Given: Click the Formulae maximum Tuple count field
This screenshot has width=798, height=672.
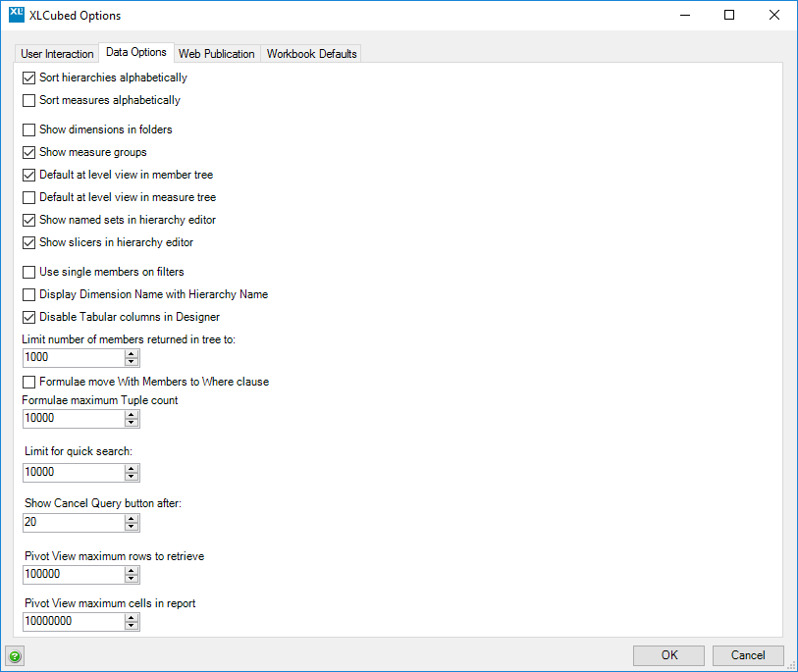Looking at the screenshot, I should pos(74,419).
